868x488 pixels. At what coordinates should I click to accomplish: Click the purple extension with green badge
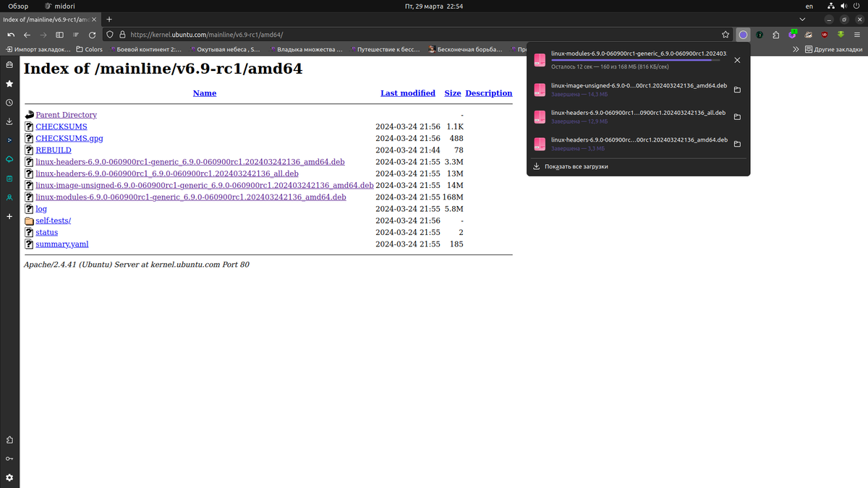coord(793,34)
